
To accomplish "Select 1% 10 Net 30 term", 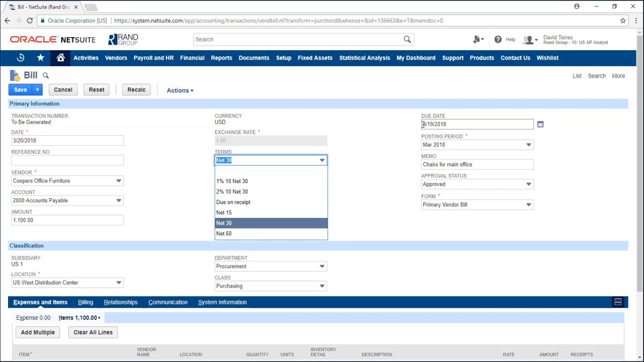I will (x=271, y=181).
